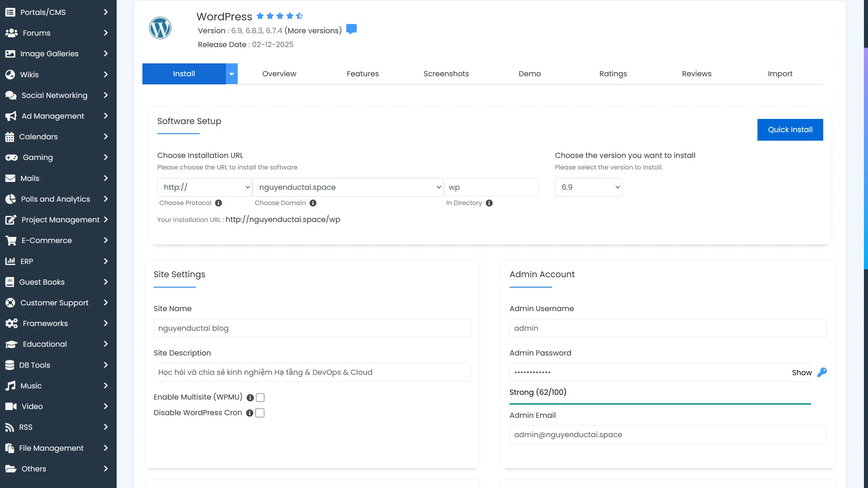This screenshot has width=868, height=488.
Task: Switch to the Import tab
Action: (780, 74)
